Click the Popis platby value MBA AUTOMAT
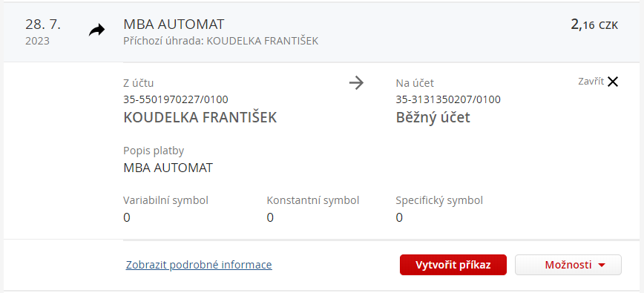644x293 pixels. tap(168, 168)
